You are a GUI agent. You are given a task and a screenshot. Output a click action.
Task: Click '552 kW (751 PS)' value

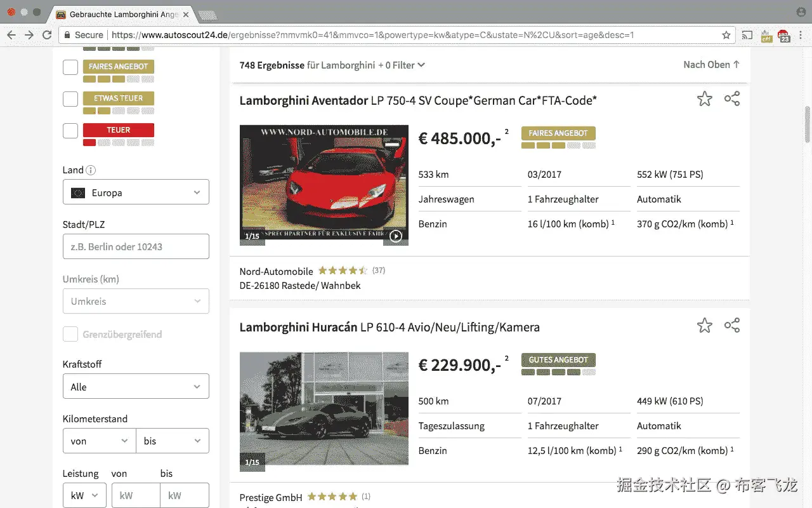point(670,174)
